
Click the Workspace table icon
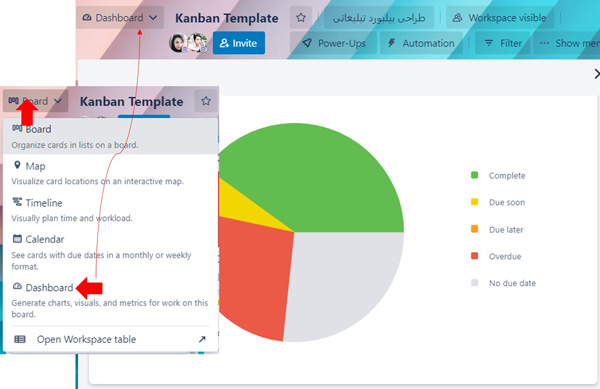[20, 339]
